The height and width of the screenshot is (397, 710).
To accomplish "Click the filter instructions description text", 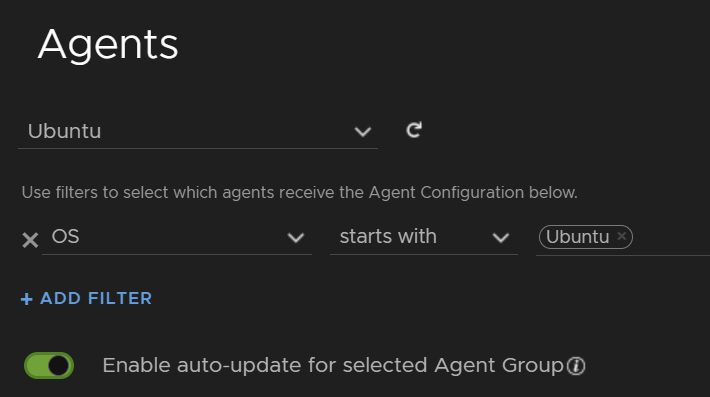I will (x=300, y=192).
